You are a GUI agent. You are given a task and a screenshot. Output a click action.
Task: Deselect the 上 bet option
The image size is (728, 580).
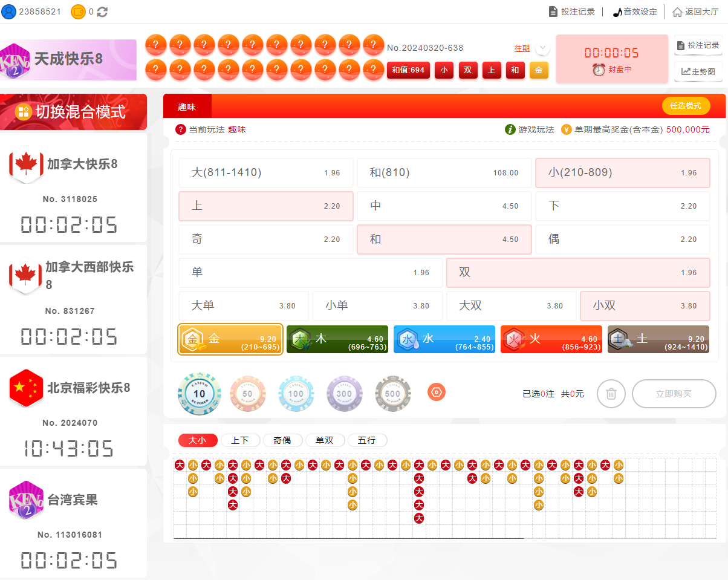tap(266, 206)
